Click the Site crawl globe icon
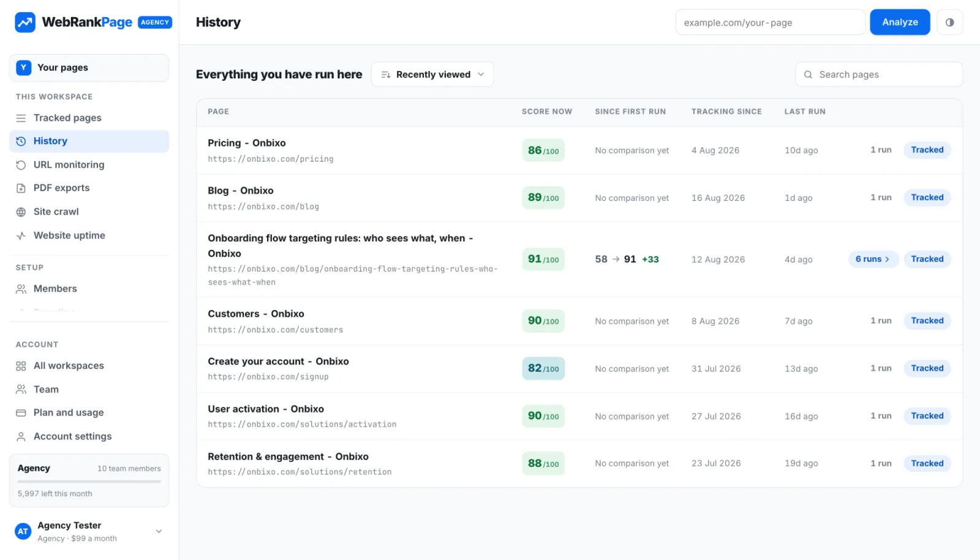 [x=21, y=212]
